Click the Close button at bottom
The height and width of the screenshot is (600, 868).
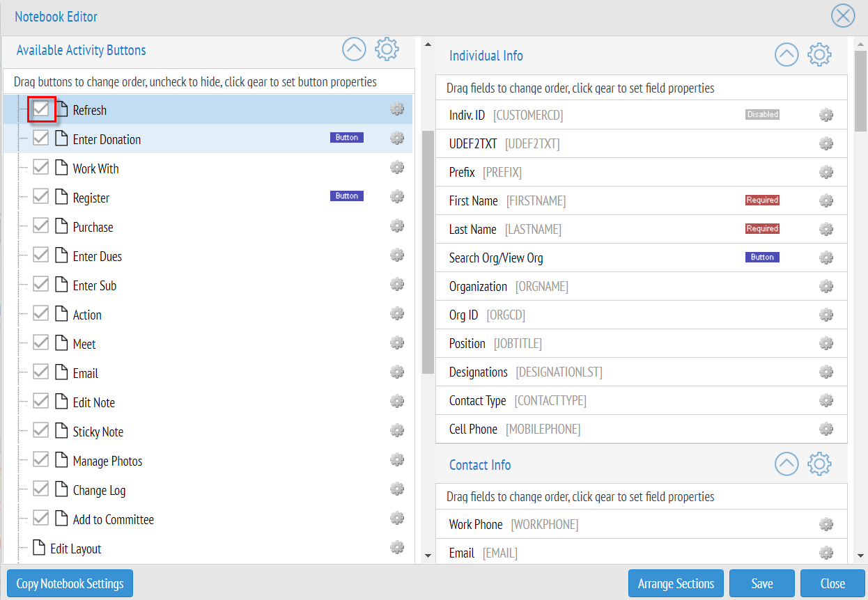tap(832, 583)
